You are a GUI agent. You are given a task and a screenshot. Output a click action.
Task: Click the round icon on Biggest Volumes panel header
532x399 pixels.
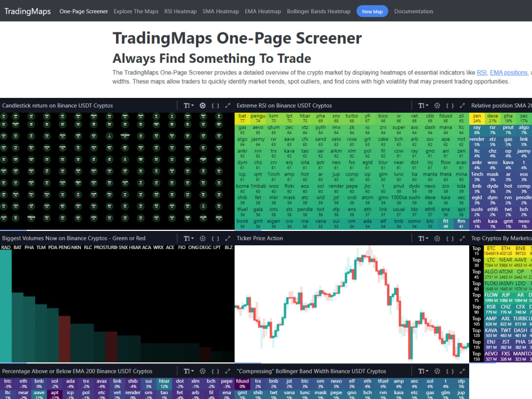[203, 238]
